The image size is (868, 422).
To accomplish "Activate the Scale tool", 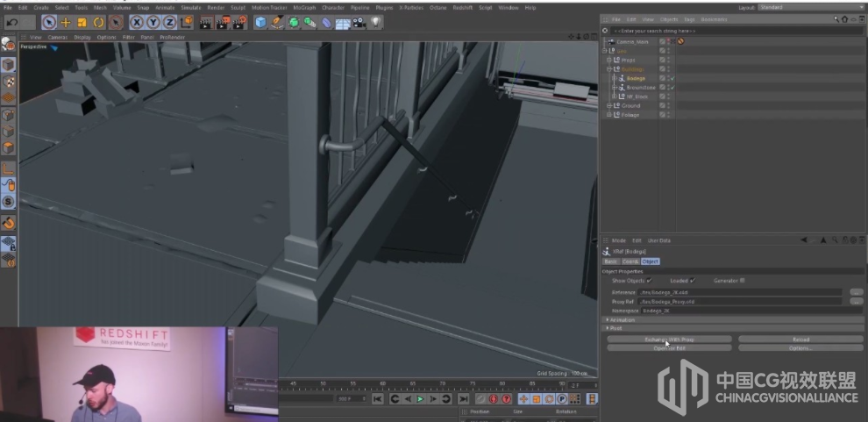I will click(82, 22).
